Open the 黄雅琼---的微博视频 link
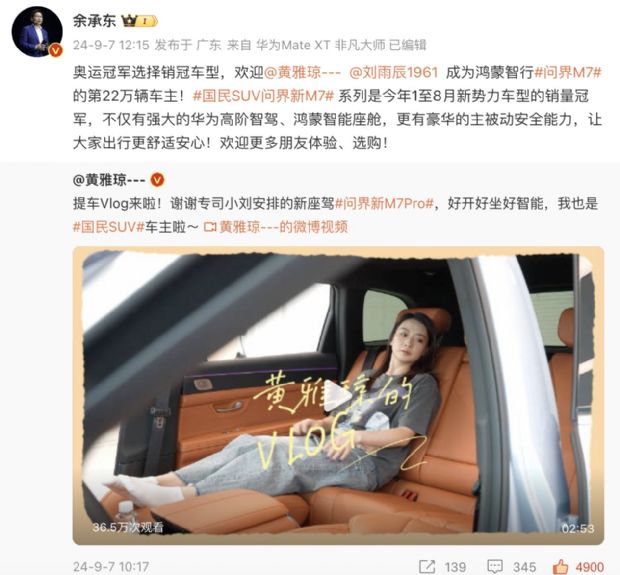 click(x=284, y=227)
